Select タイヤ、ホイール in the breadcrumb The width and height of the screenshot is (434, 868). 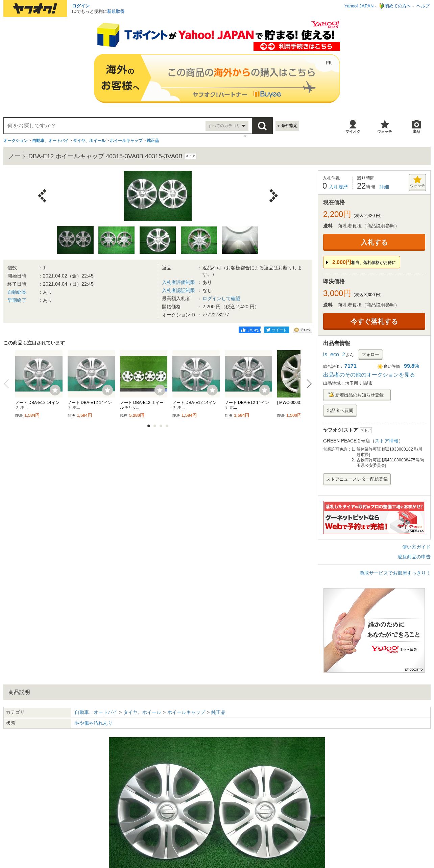(x=89, y=141)
